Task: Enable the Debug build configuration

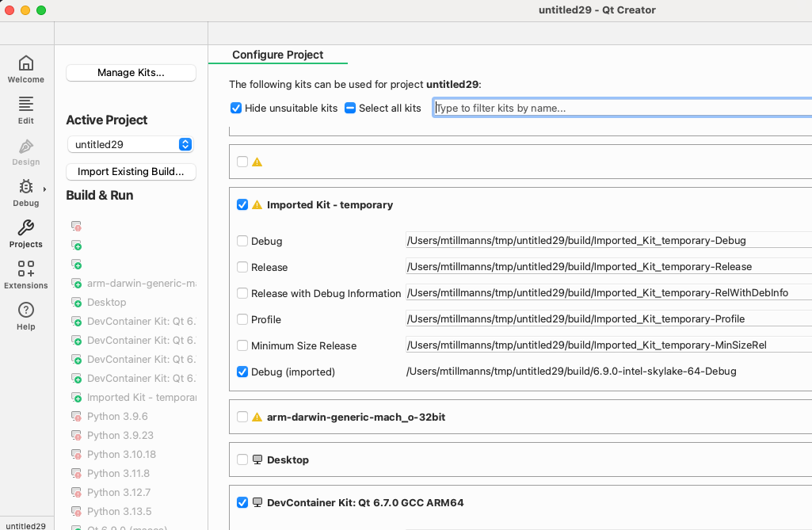Action: click(242, 241)
